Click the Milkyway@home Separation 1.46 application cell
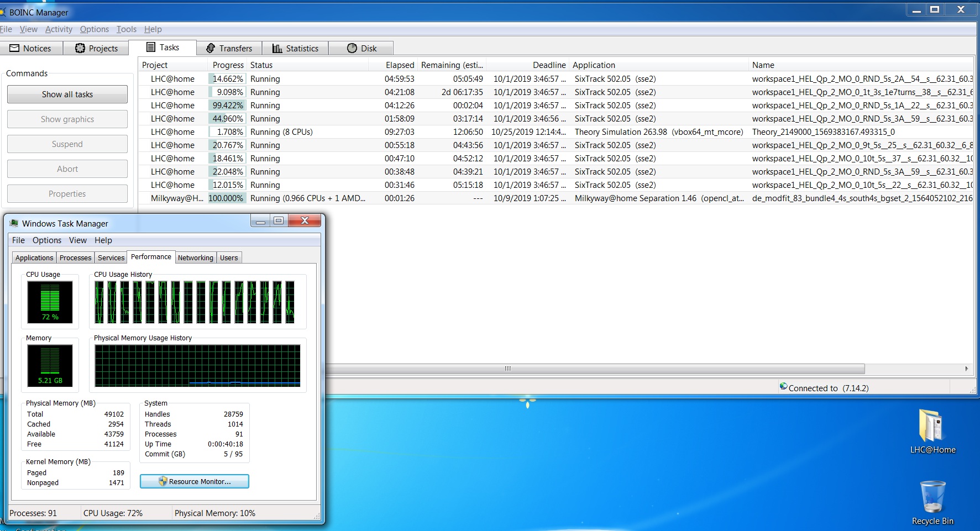Image resolution: width=980 pixels, height=531 pixels. point(659,198)
